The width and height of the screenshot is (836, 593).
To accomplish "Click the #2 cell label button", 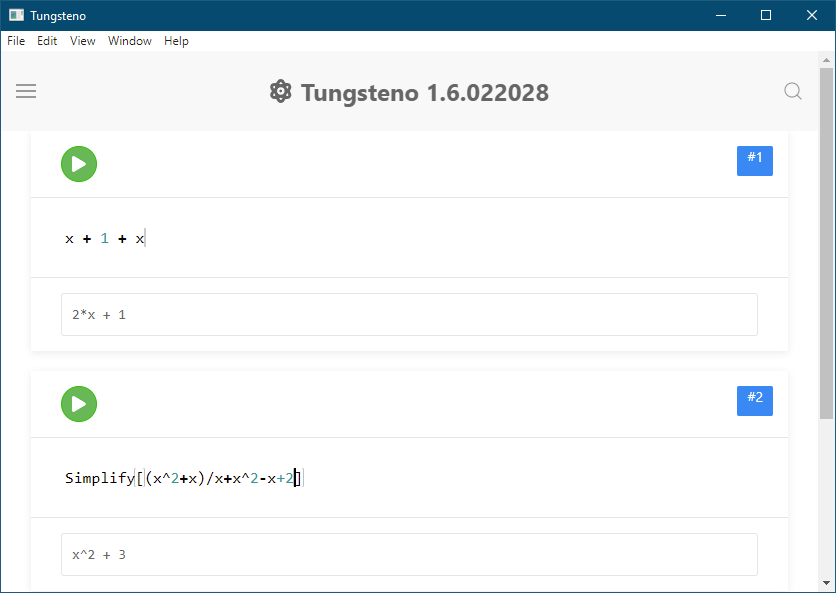I will pyautogui.click(x=754, y=400).
